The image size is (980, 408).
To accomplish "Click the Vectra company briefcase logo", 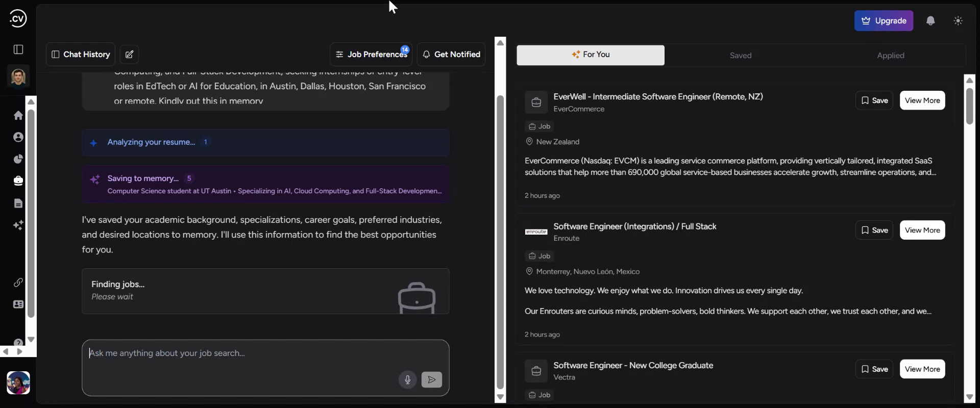I will 536,371.
